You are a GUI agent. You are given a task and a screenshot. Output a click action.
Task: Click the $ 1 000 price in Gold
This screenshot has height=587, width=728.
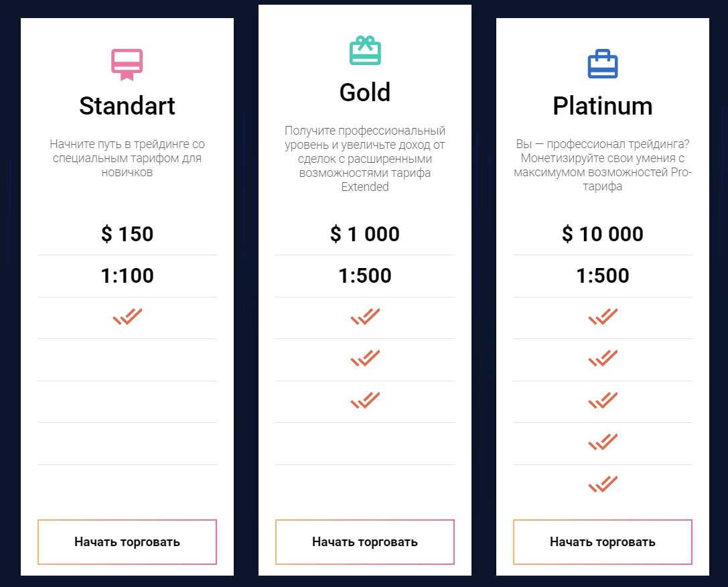[x=365, y=234]
